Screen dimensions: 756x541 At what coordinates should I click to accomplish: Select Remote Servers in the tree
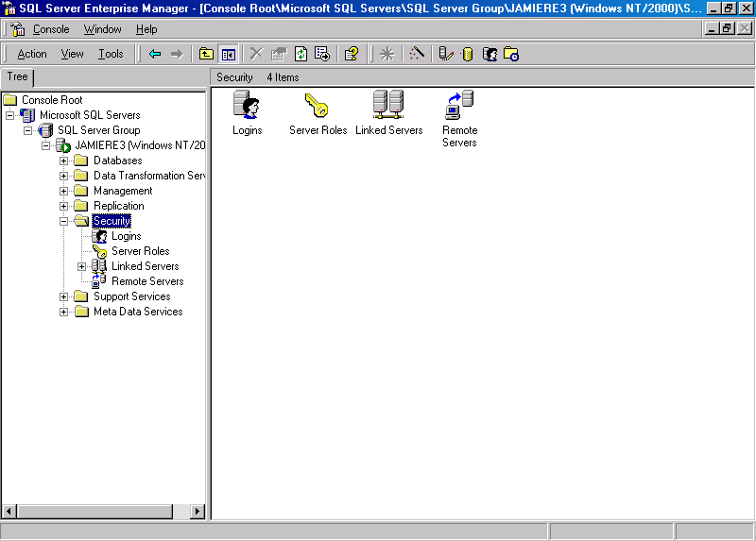[x=147, y=281]
